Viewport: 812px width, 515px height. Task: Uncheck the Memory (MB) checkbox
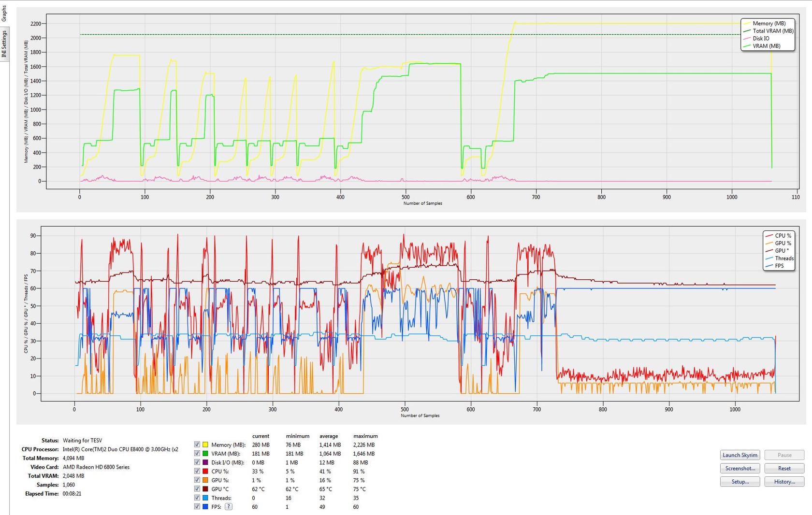tap(197, 444)
